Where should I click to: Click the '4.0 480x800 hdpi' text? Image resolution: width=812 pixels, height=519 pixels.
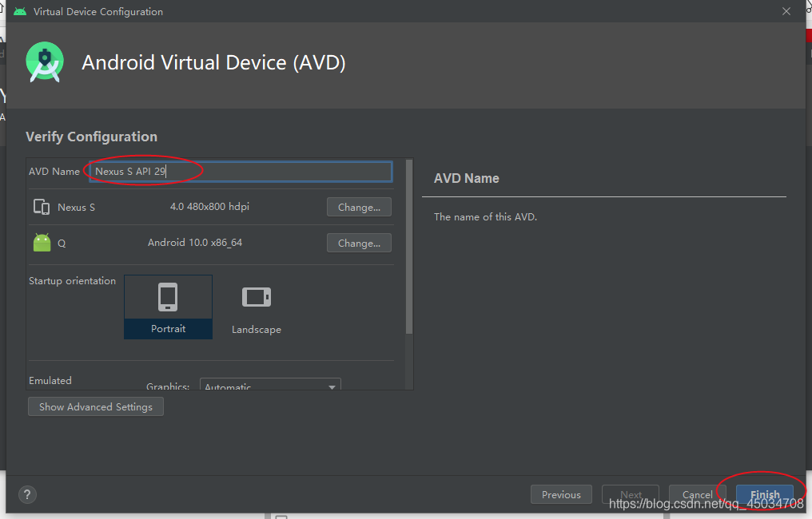point(209,207)
